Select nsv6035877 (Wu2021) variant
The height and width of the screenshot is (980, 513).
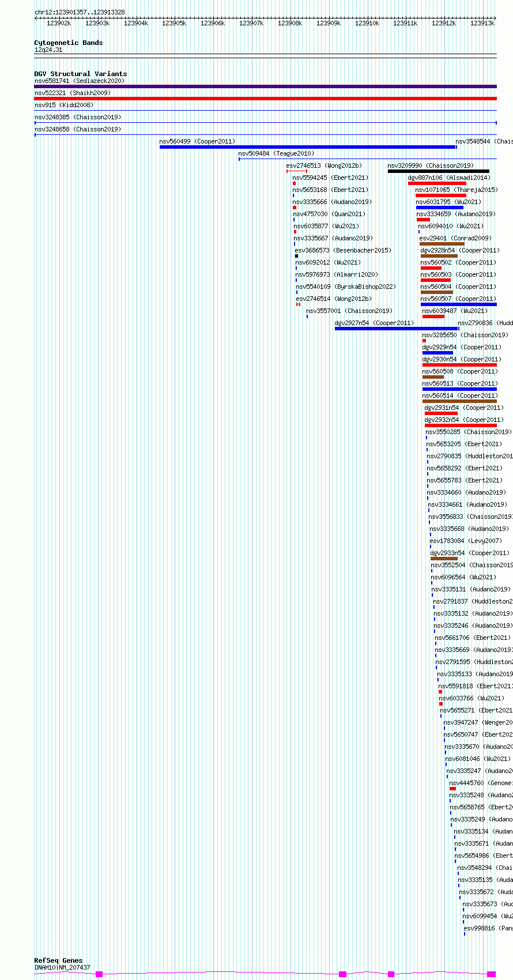[326, 226]
